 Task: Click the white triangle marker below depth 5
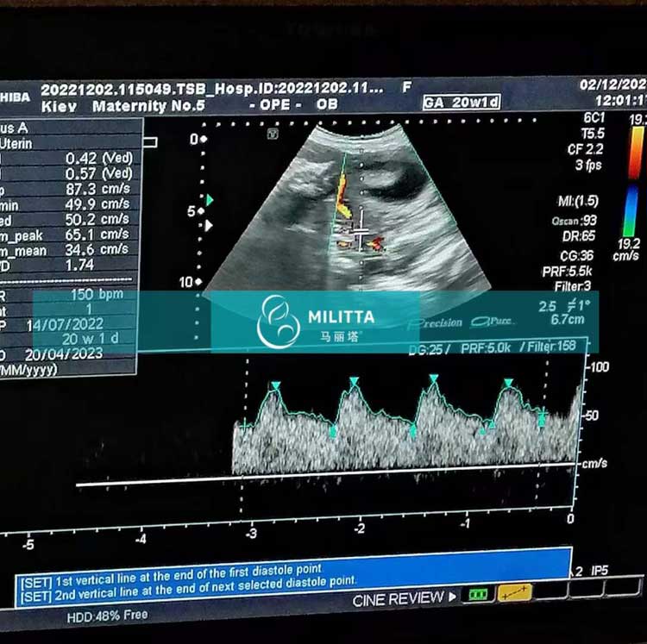pos(209,226)
